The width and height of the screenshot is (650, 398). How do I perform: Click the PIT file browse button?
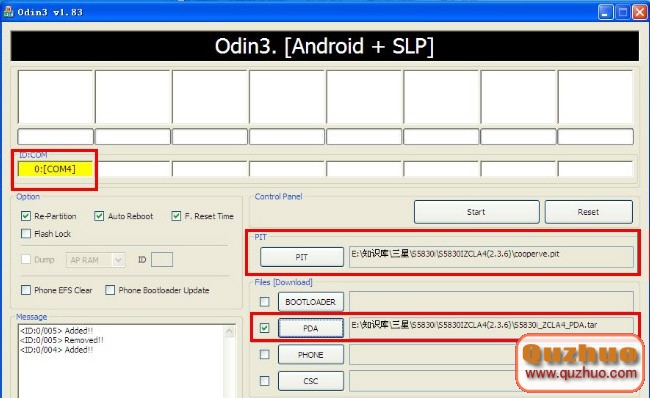pos(302,257)
